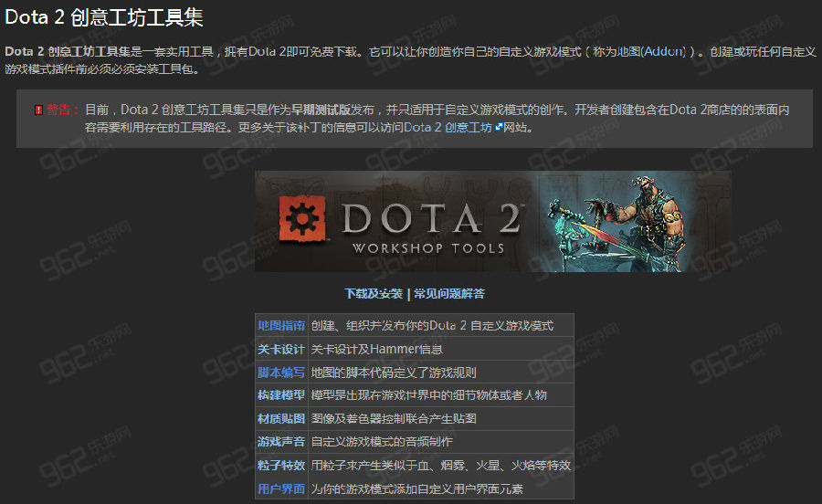Click the DOTA 2 Workshop Tools banner title
This screenshot has height=504, width=822.
point(431,228)
